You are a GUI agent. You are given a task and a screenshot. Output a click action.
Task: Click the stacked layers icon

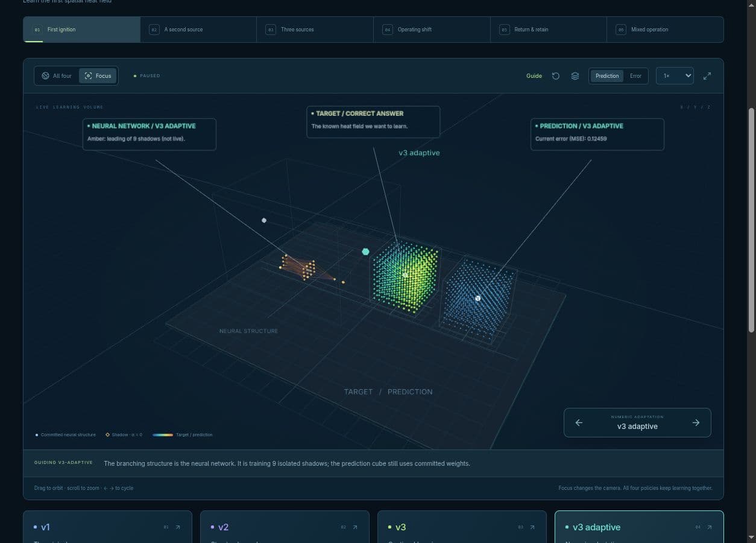[x=575, y=76]
